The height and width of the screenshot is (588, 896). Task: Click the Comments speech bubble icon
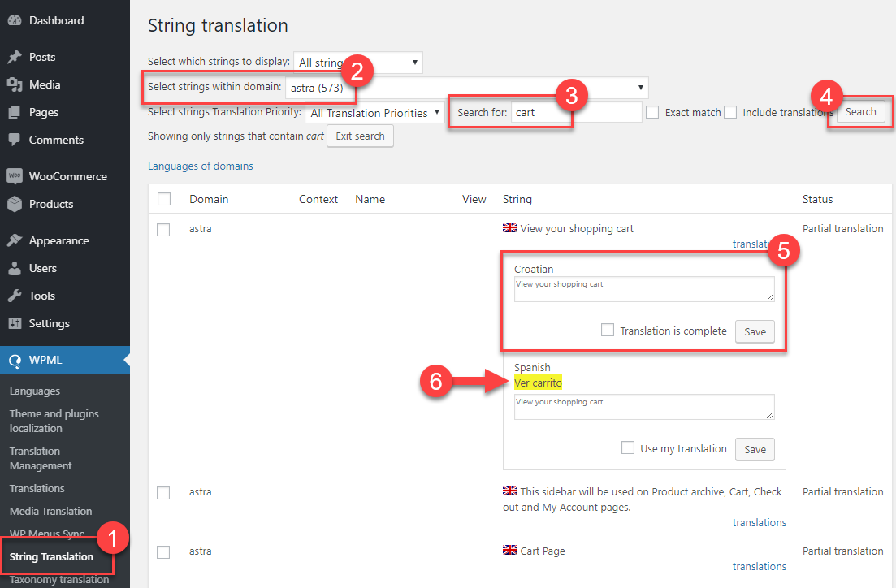[15, 140]
